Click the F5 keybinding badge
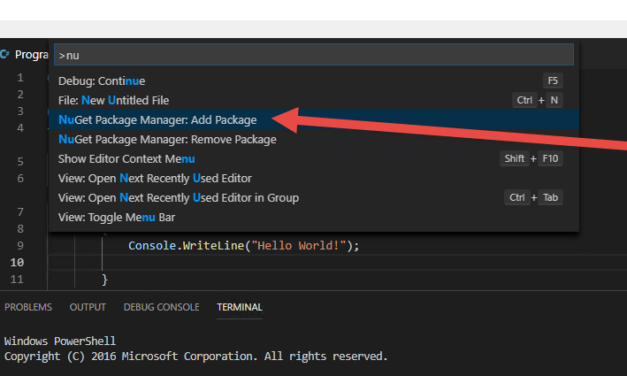Viewport: 627px width, 376px height. pos(553,81)
